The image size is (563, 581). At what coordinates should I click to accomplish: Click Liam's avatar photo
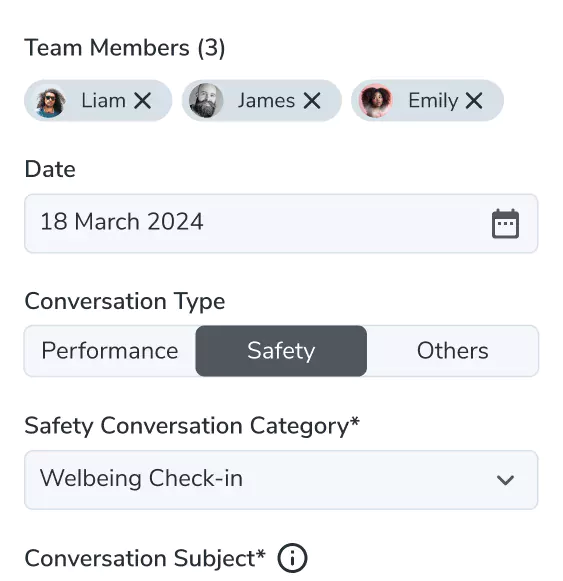click(50, 101)
